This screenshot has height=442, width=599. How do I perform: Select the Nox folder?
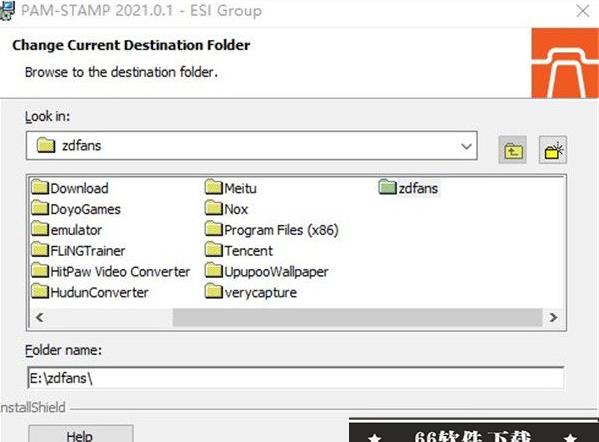[227, 209]
